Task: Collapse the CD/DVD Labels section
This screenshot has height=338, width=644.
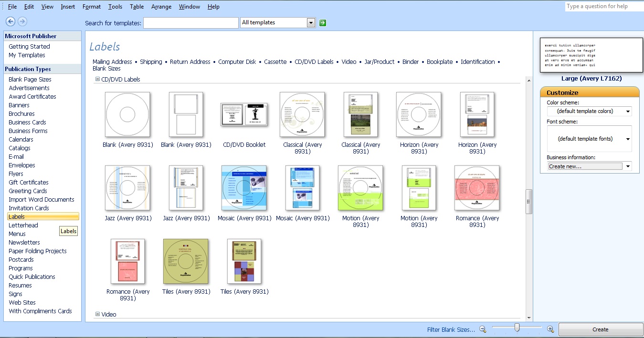Action: [x=96, y=80]
